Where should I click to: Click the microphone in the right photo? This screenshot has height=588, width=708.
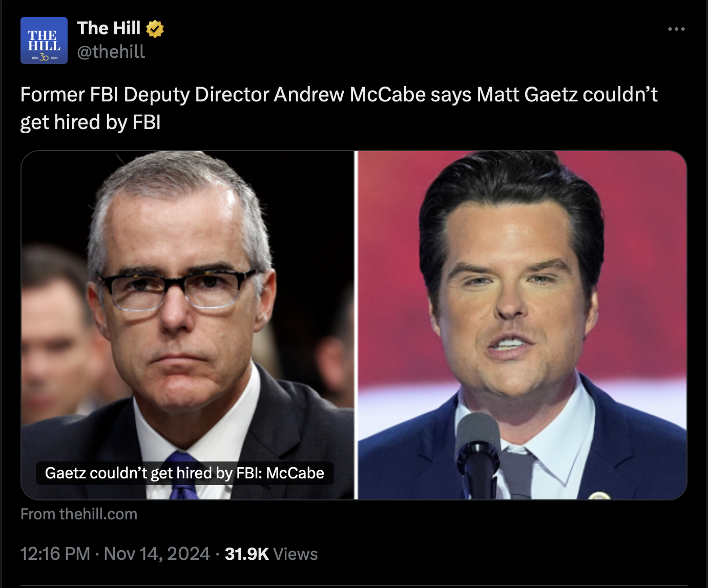478,446
